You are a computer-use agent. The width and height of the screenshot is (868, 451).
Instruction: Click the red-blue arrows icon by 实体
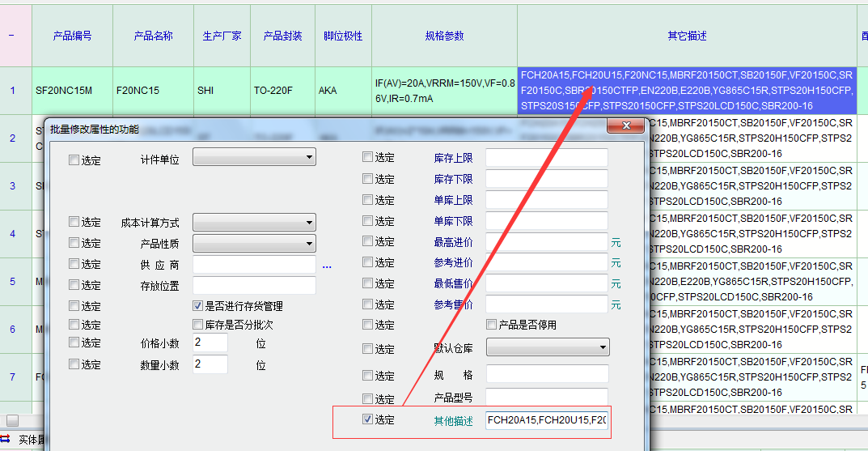[6, 439]
